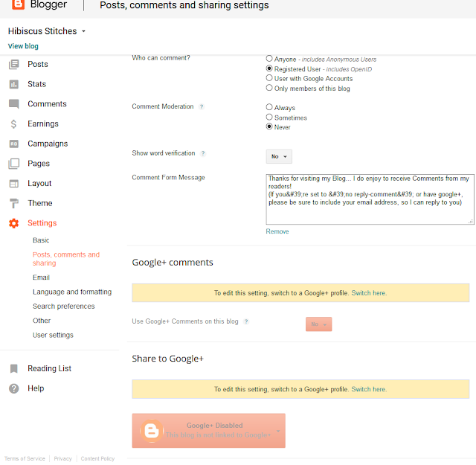The height and width of the screenshot is (465, 476).
Task: Click the Comments speech bubble icon
Action: pyautogui.click(x=13, y=104)
